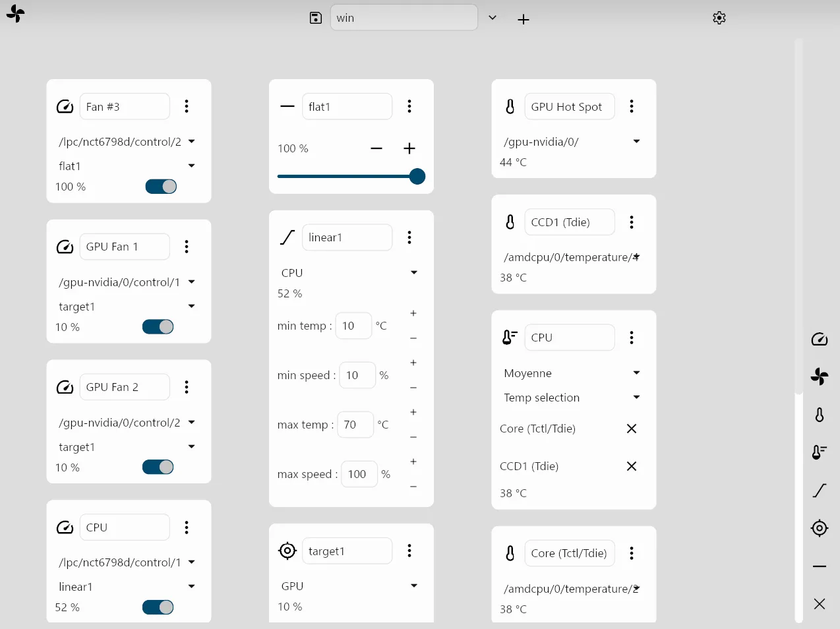Open the Moyenne dropdown in CPU card
Image resolution: width=840 pixels, height=629 pixels.
coord(636,373)
